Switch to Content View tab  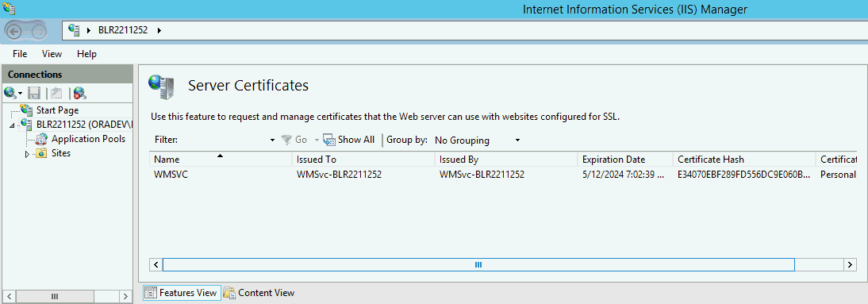click(259, 293)
